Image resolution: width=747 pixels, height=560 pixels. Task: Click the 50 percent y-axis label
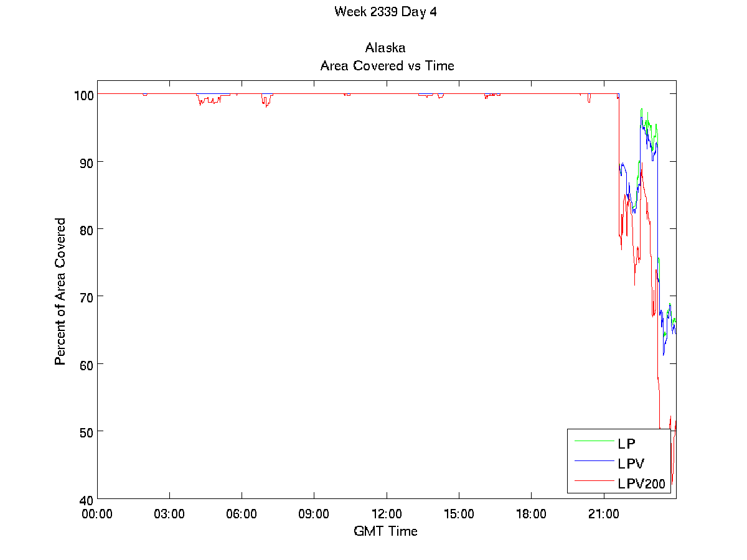(87, 431)
